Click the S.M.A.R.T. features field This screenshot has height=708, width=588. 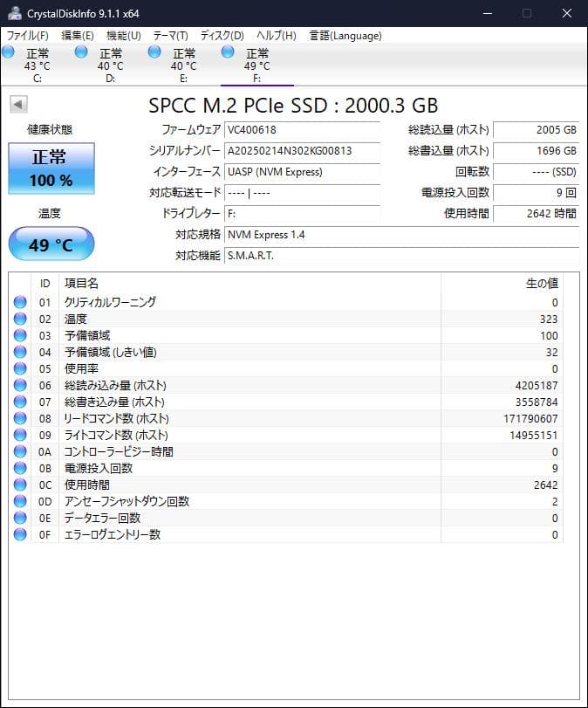click(x=401, y=256)
